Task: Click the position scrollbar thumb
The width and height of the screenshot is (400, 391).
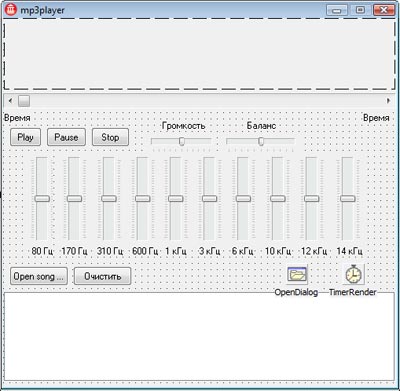Action: pyautogui.click(x=24, y=101)
